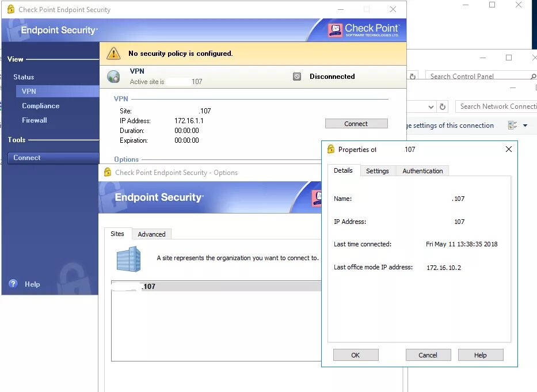Click the Search Network Connections field
This screenshot has width=537, height=392.
pos(496,106)
